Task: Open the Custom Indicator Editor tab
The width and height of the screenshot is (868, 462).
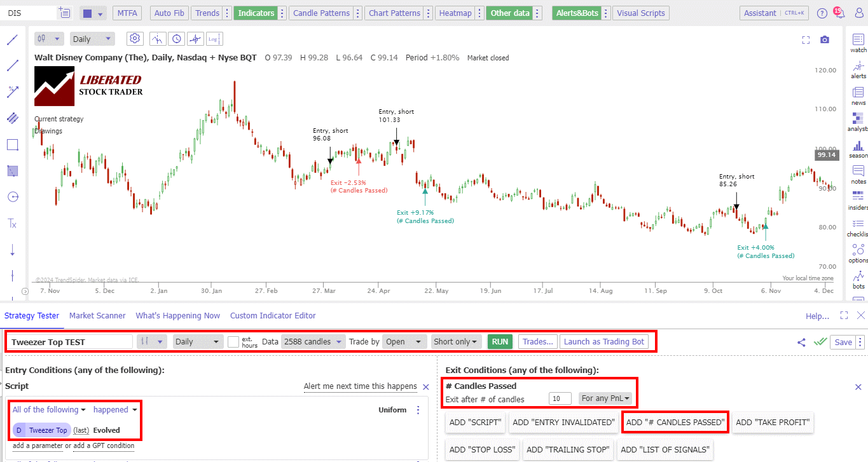Action: [272, 315]
